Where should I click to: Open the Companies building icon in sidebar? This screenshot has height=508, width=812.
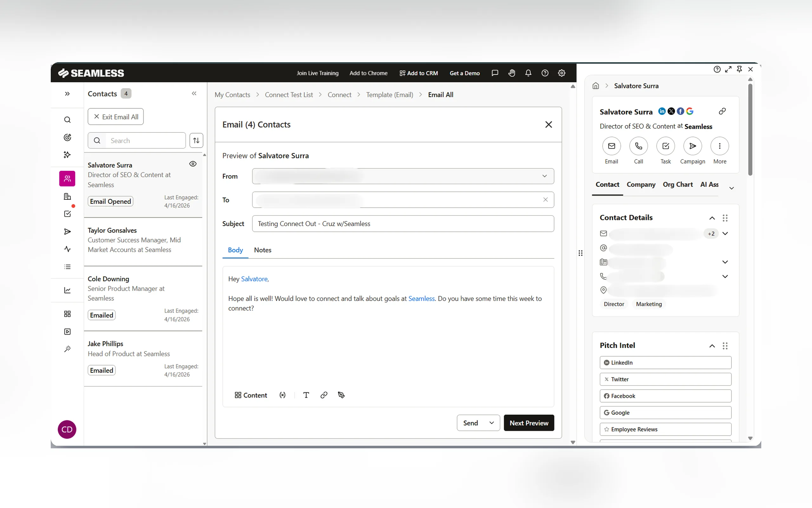click(x=67, y=197)
